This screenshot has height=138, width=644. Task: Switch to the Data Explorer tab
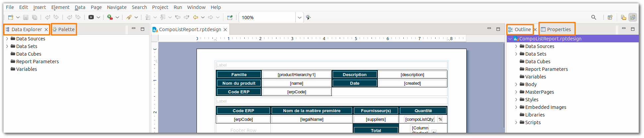coord(27,29)
